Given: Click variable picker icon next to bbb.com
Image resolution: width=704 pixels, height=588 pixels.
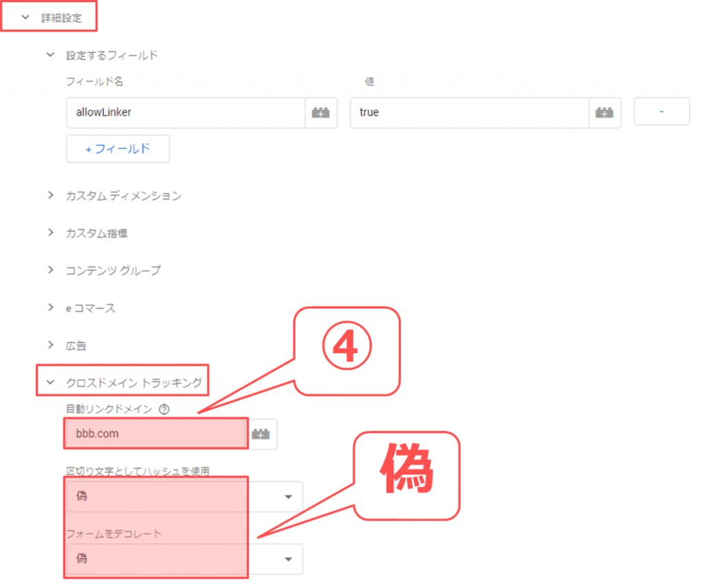Looking at the screenshot, I should coord(261,434).
